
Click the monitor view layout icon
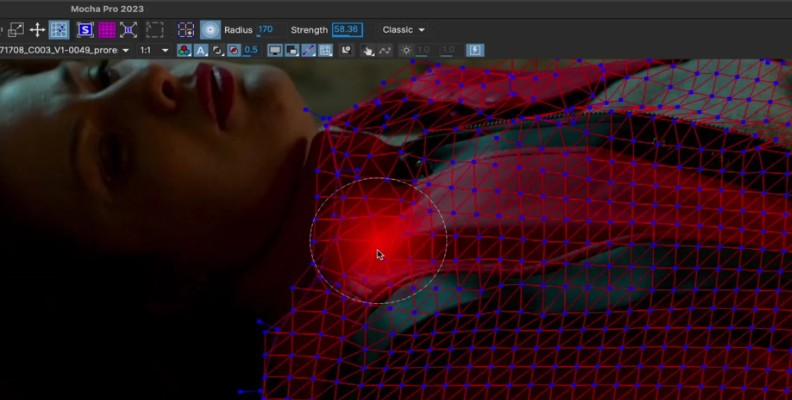pyautogui.click(x=274, y=50)
